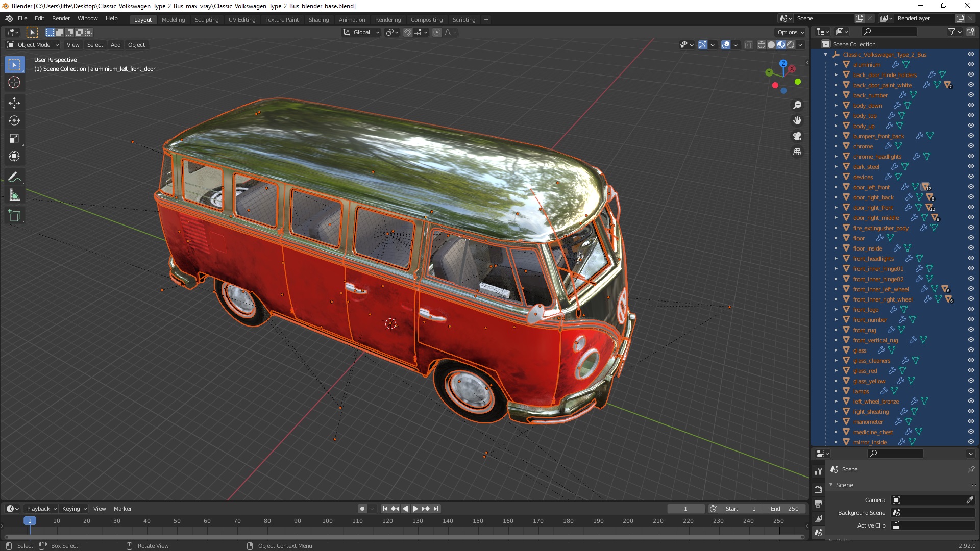Select the Add Cube tool
This screenshot has height=551, width=980.
pyautogui.click(x=14, y=216)
